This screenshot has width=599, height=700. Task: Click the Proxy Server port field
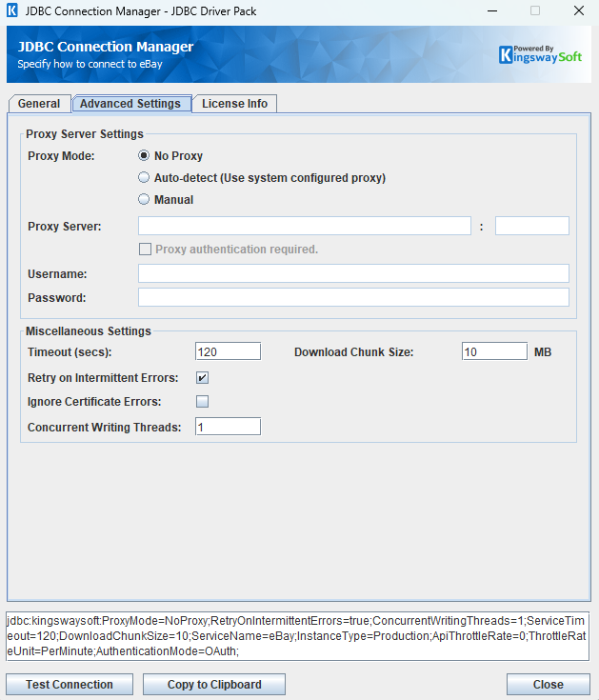pyautogui.click(x=532, y=226)
